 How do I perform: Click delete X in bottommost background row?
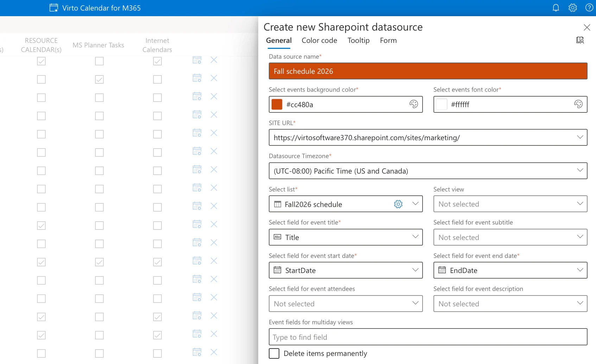[x=214, y=352]
